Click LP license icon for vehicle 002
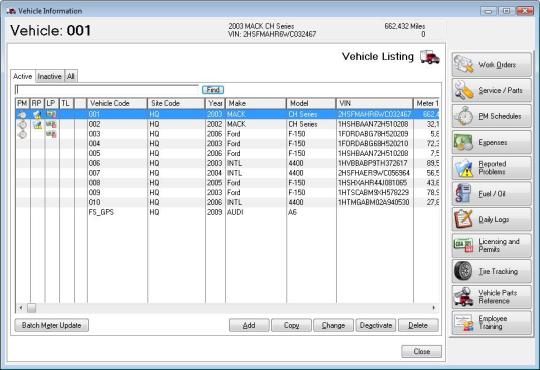Viewport: 540px width, 370px height. pos(51,124)
